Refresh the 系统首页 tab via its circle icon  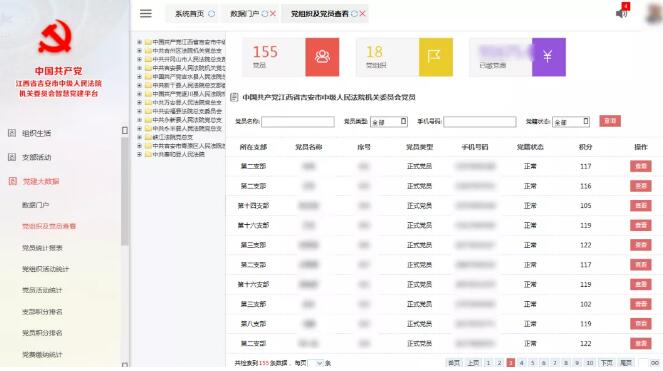pyautogui.click(x=211, y=14)
